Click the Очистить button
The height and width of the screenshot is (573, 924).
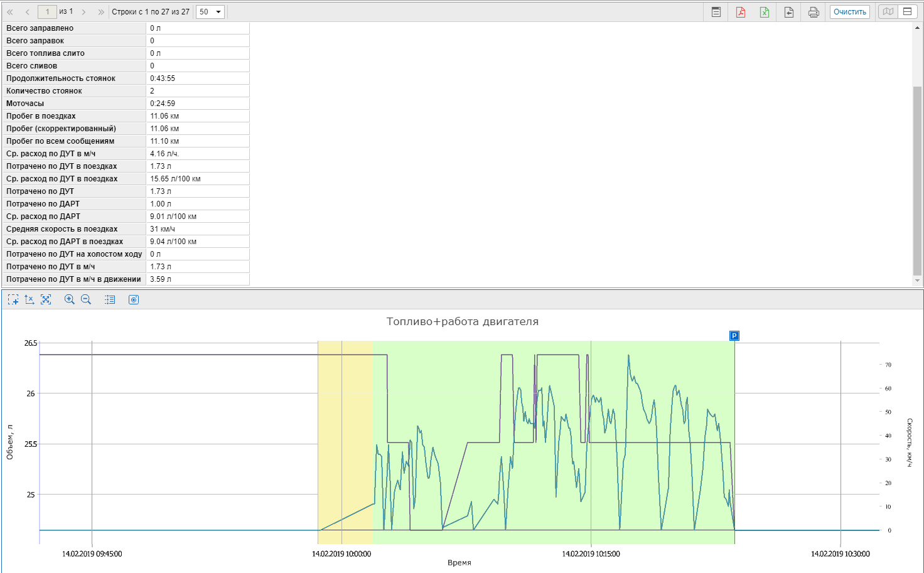coord(849,12)
